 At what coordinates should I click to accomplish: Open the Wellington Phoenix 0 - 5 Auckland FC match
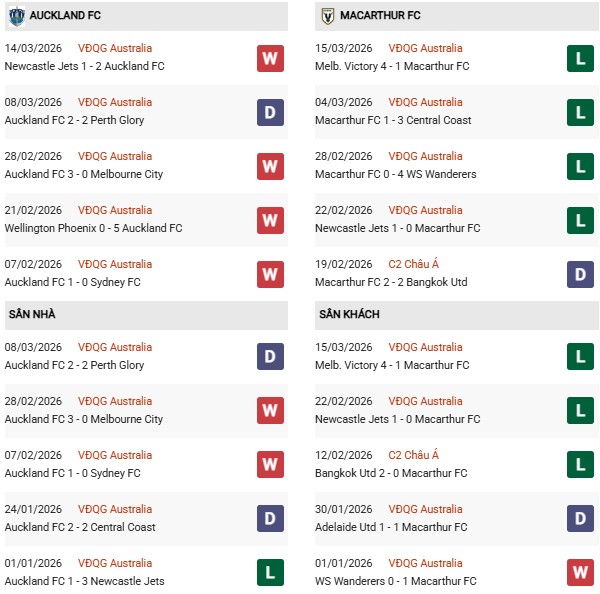pyautogui.click(x=94, y=228)
